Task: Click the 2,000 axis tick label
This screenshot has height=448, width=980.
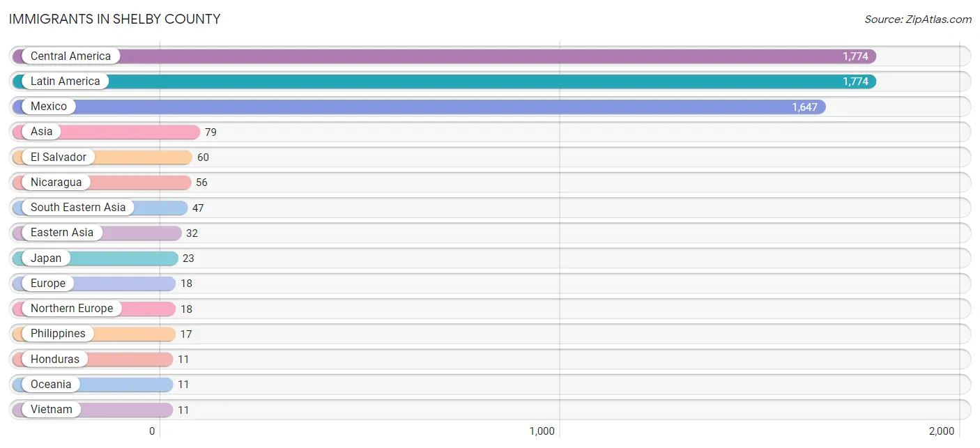Action: click(x=942, y=431)
